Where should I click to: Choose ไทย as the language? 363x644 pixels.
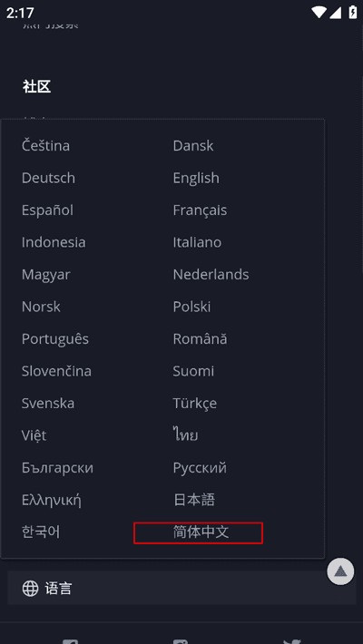185,435
